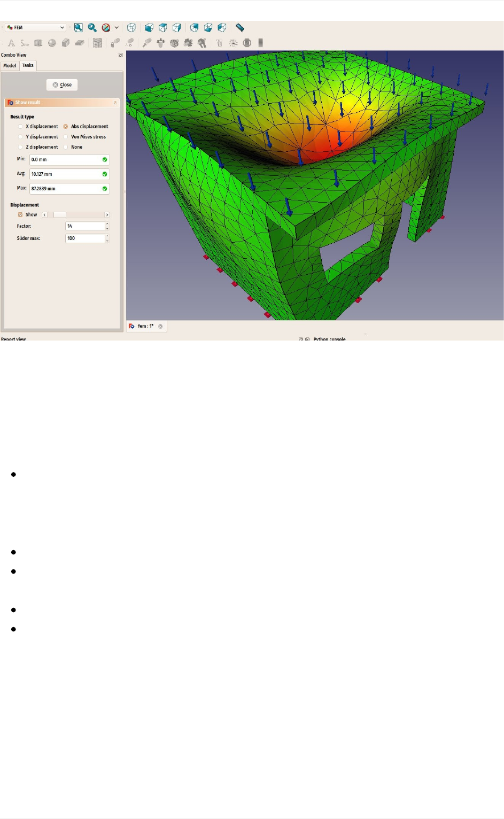Click the 'Combo View' panel title

tap(14, 55)
